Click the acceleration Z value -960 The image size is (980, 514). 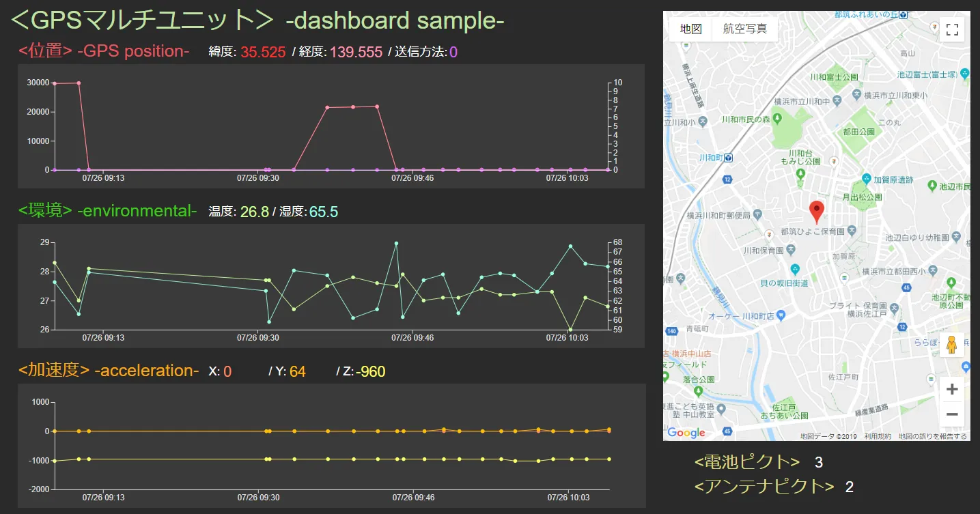[370, 372]
